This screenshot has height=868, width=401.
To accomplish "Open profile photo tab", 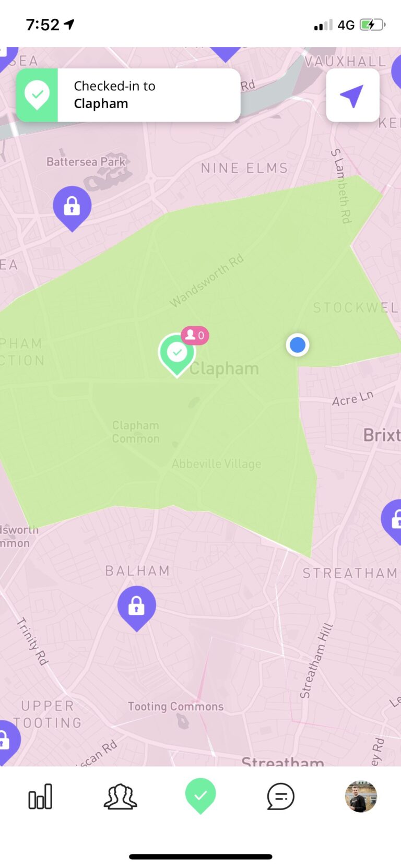I will point(361,796).
